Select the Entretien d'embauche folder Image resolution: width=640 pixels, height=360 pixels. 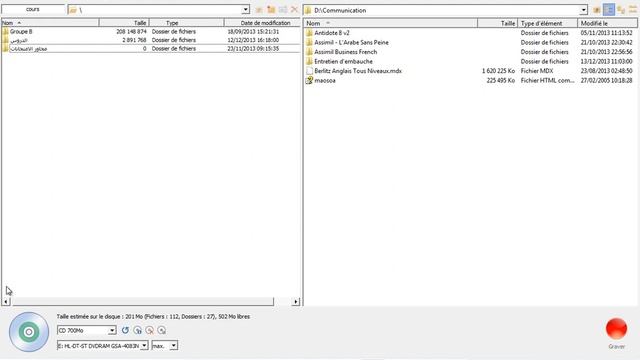[343, 61]
